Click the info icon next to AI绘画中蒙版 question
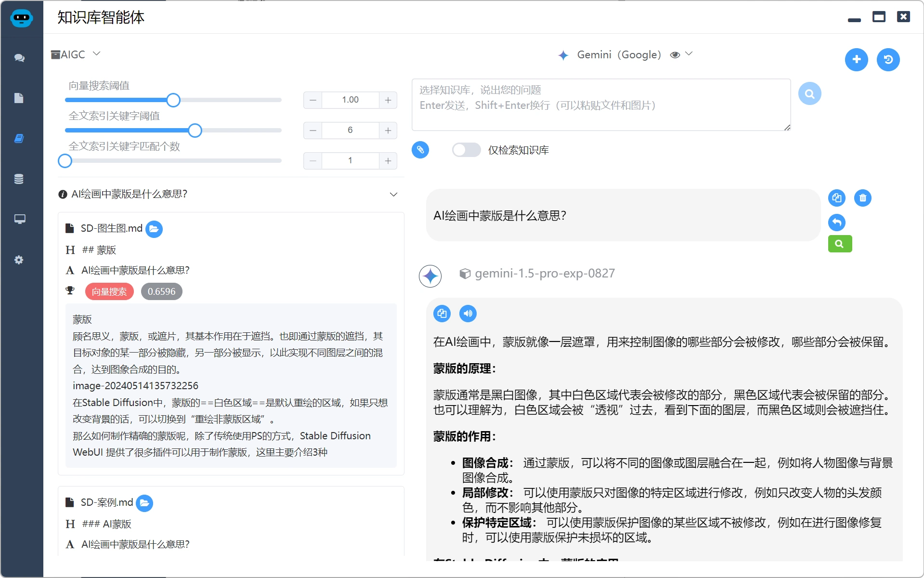Screen dimensions: 924x578 [63, 194]
